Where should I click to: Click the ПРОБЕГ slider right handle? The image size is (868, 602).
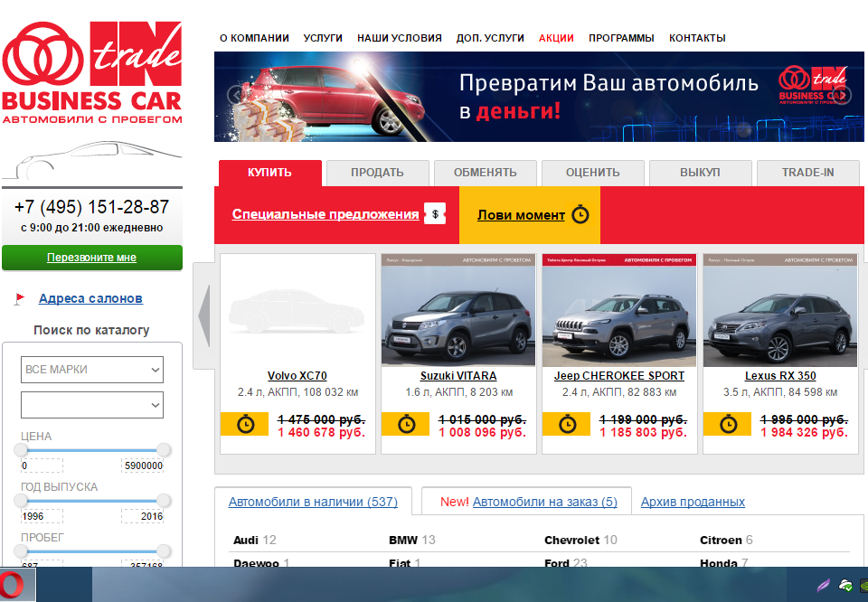point(164,551)
